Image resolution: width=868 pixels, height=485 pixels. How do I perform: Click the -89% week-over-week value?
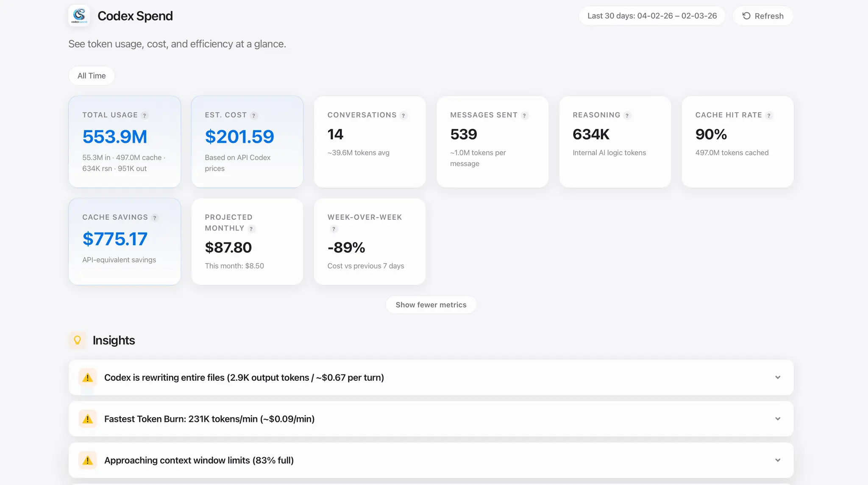tap(346, 247)
